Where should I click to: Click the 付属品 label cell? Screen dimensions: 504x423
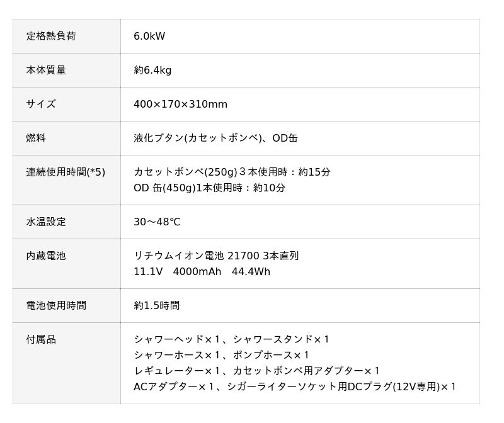[x=41, y=340]
